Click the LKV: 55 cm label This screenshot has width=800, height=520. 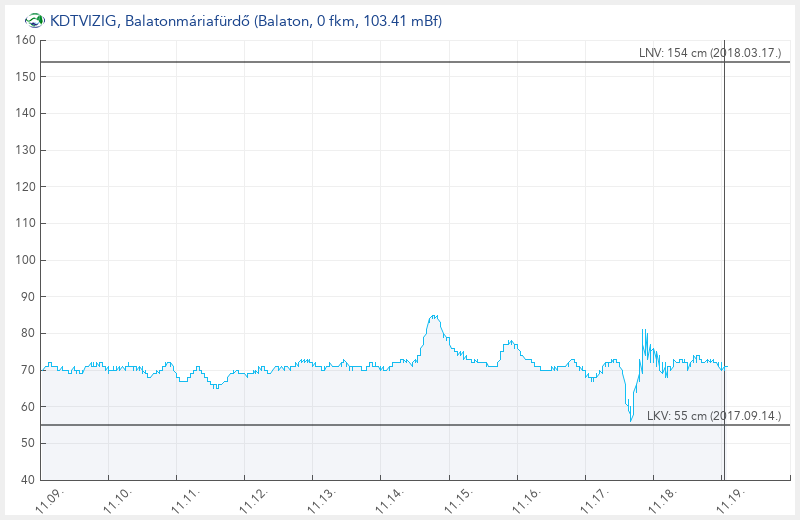point(713,416)
